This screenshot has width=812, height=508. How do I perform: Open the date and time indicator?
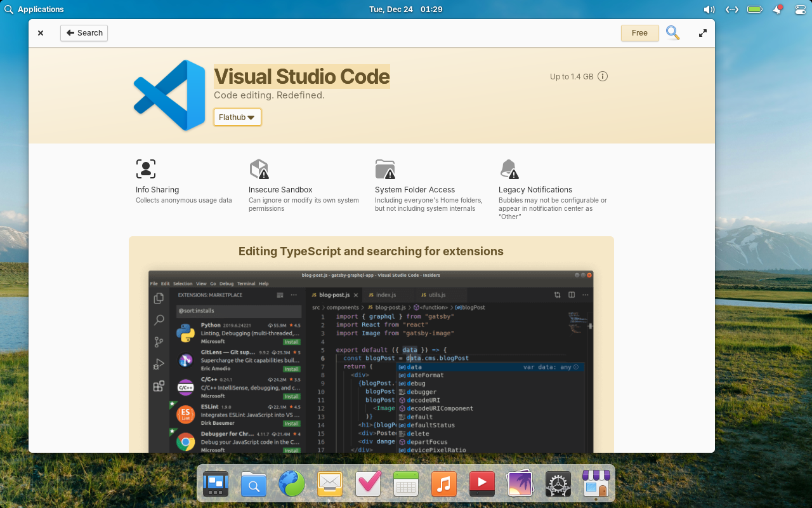click(x=406, y=10)
